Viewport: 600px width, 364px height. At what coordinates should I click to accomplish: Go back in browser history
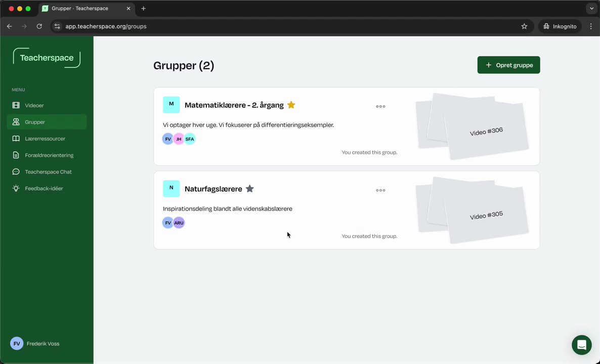pyautogui.click(x=10, y=26)
